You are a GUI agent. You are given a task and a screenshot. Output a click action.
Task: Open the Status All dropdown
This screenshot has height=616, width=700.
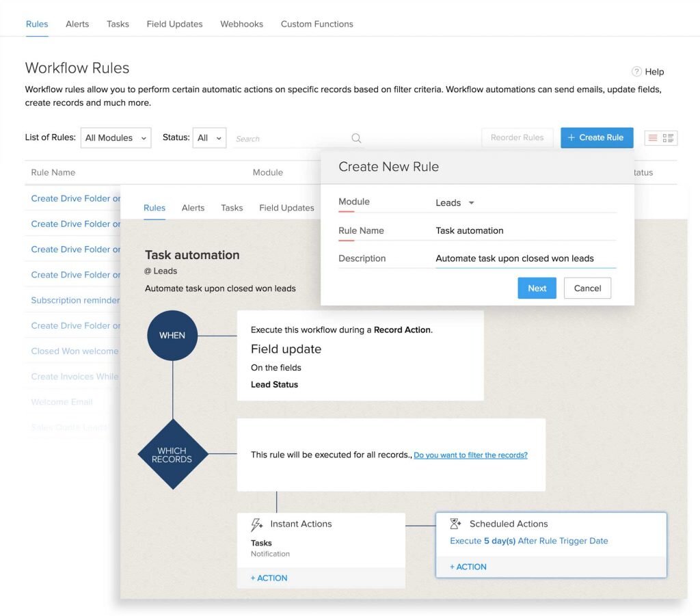click(x=209, y=137)
